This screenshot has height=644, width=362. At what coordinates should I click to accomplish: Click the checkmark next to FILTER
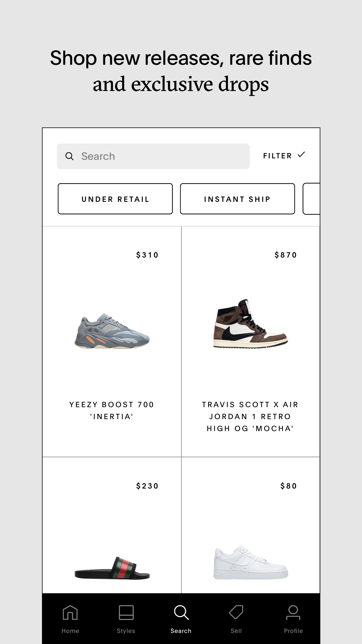(x=301, y=155)
